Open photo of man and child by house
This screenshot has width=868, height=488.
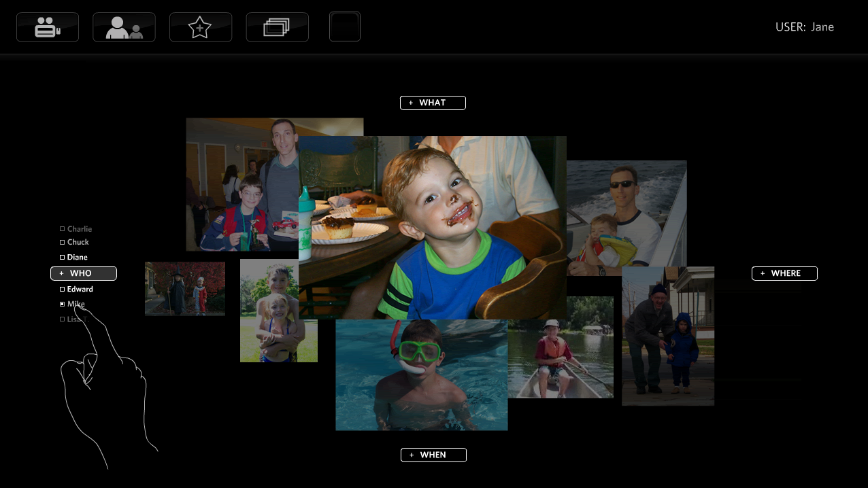(668, 336)
